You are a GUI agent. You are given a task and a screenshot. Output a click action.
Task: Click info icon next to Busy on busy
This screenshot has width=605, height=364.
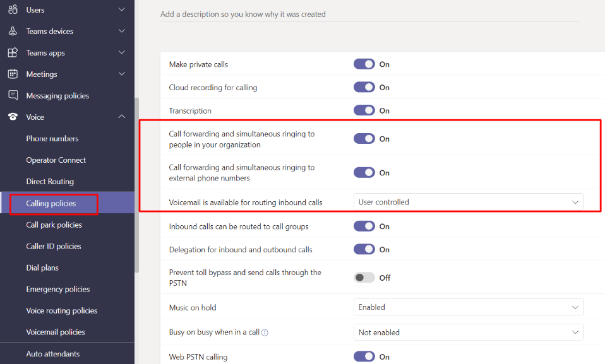click(265, 332)
